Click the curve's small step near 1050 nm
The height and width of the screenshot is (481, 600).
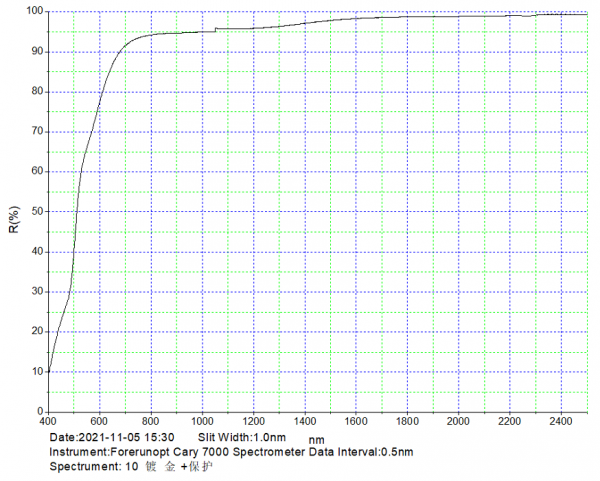tap(215, 29)
